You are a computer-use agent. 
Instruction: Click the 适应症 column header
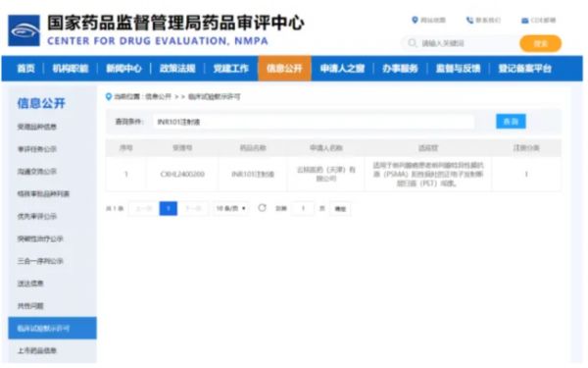428,148
